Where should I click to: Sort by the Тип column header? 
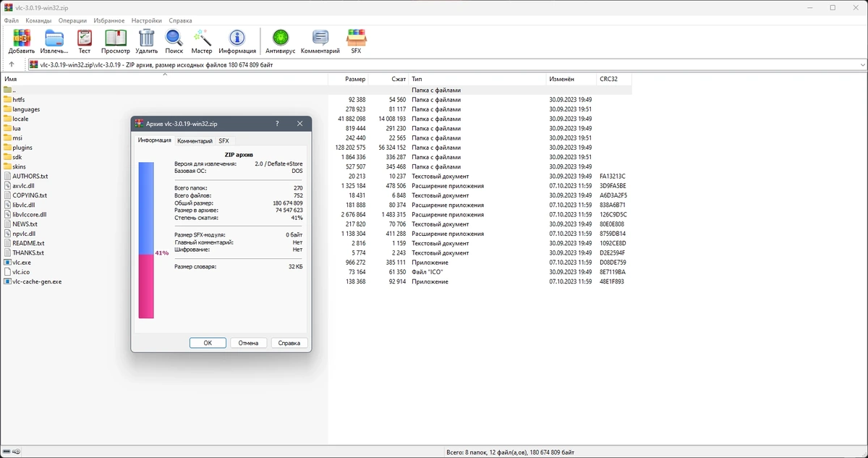[477, 79]
